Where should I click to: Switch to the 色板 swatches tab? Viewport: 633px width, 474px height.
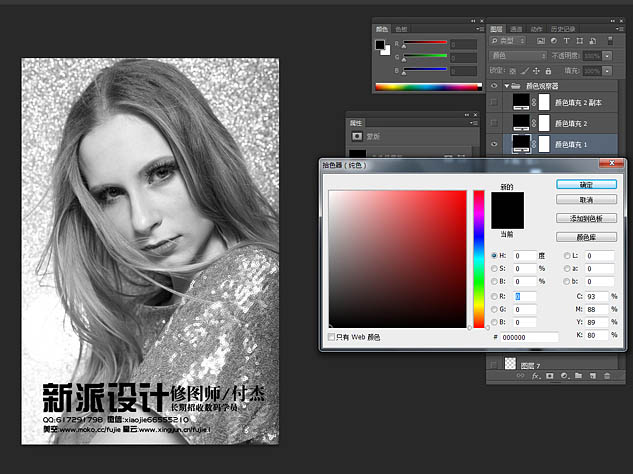point(402,29)
